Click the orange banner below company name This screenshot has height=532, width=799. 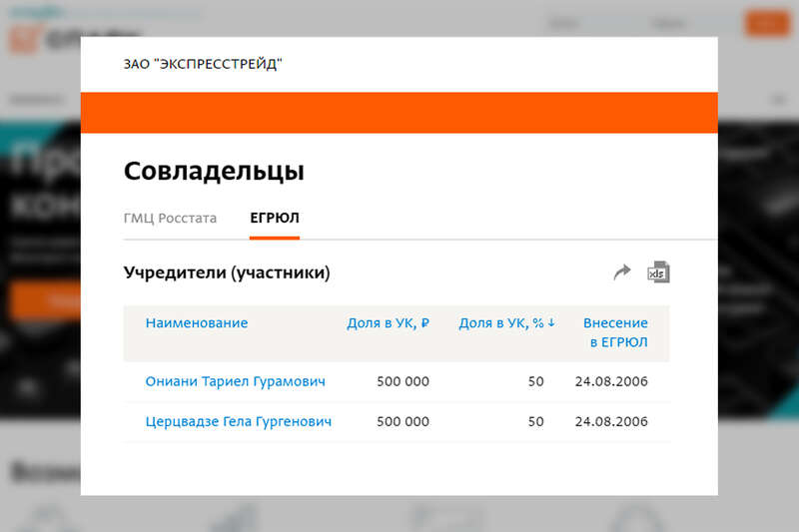pos(399,113)
